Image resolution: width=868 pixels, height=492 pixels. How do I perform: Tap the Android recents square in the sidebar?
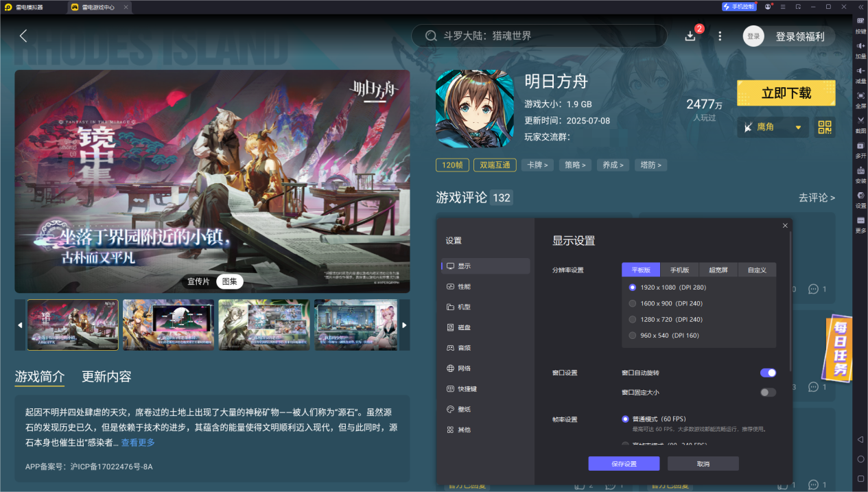(x=860, y=478)
